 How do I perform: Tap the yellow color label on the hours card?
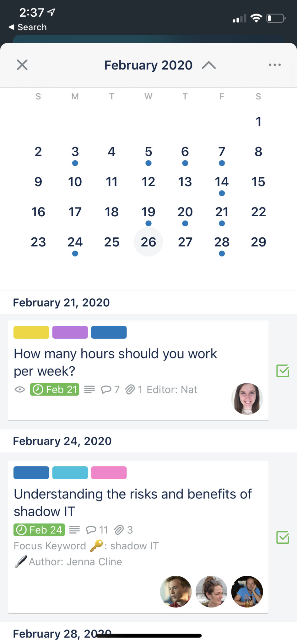[x=31, y=332]
